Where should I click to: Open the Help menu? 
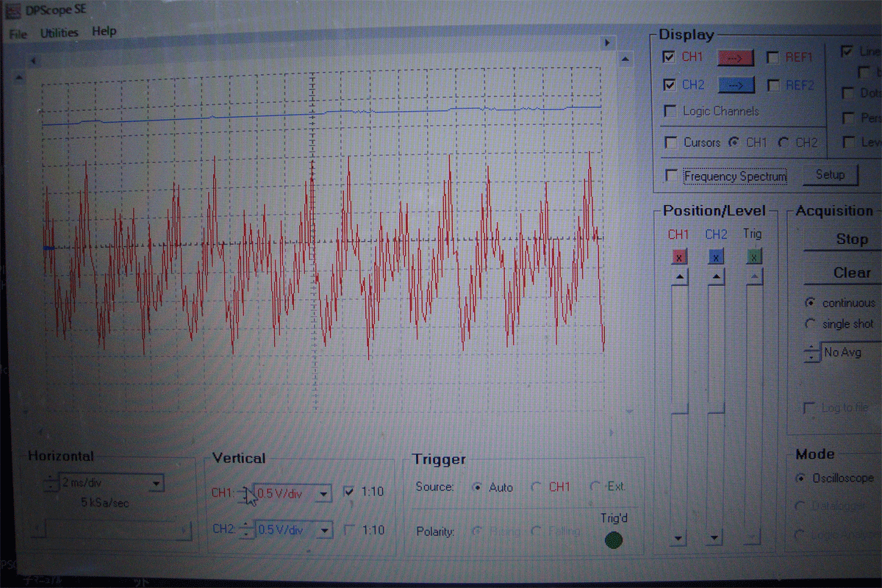click(x=104, y=32)
